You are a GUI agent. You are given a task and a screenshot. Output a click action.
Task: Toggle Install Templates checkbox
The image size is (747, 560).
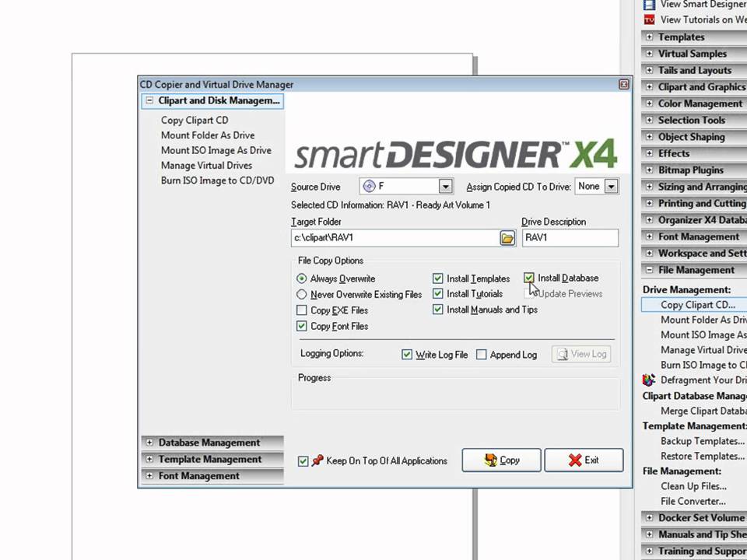438,278
